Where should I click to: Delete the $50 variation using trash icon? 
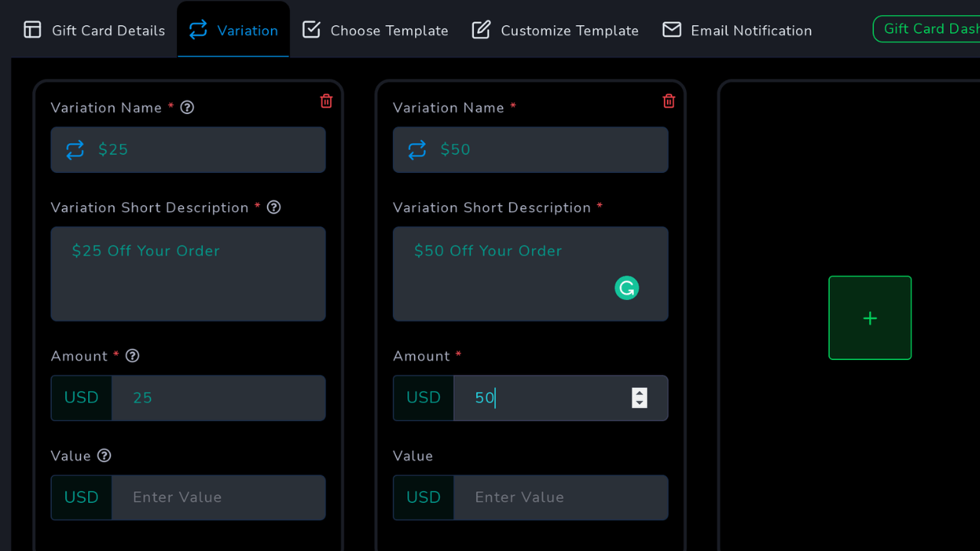[x=668, y=101]
